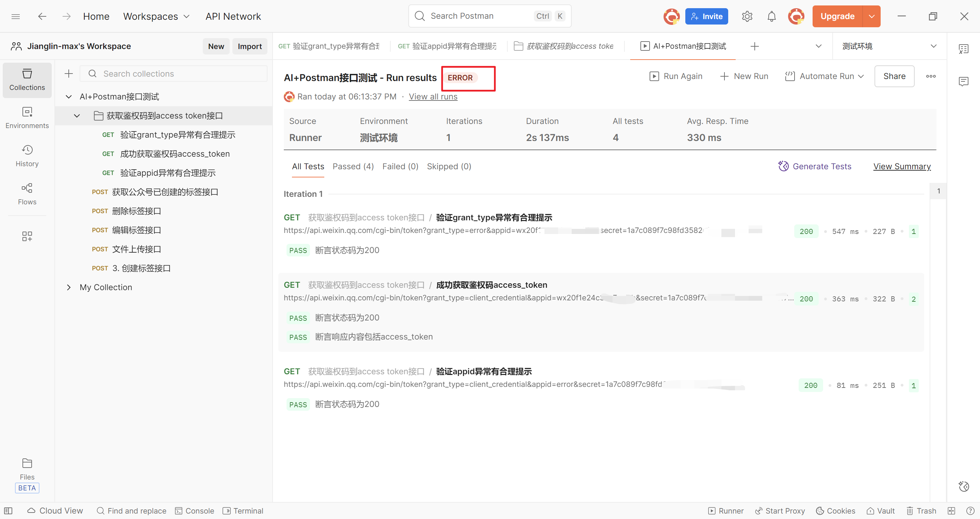Click the Upgrade button
This screenshot has width=980, height=519.
(x=837, y=16)
